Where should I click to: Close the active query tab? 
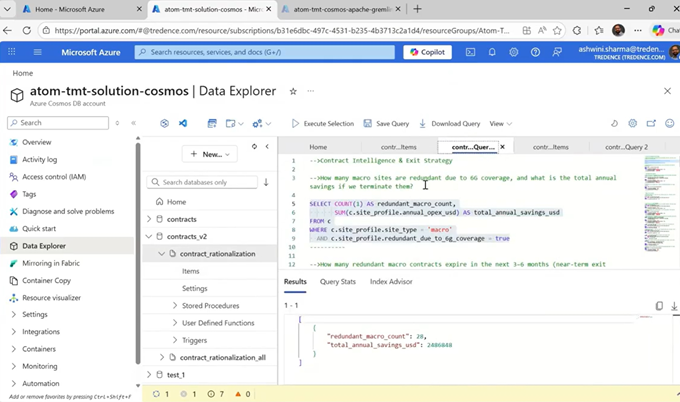point(501,147)
